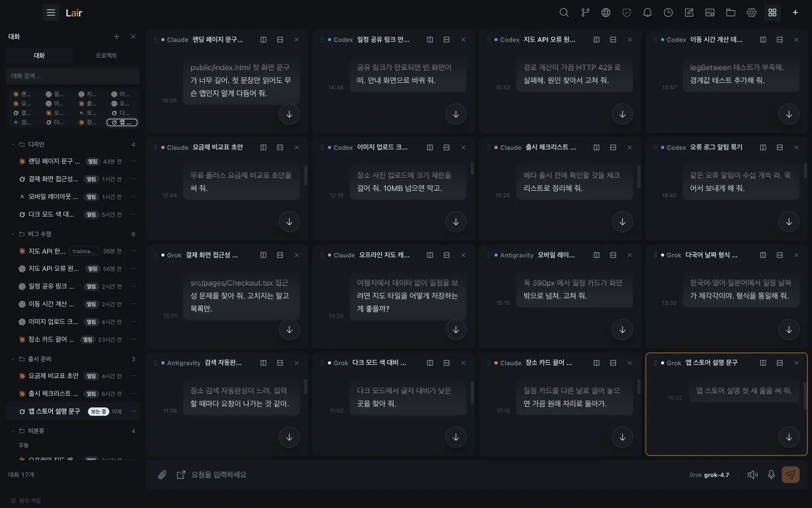This screenshot has height=508, width=812.
Task: Select the highlighted 앱 chip in quick grid
Action: click(122, 122)
